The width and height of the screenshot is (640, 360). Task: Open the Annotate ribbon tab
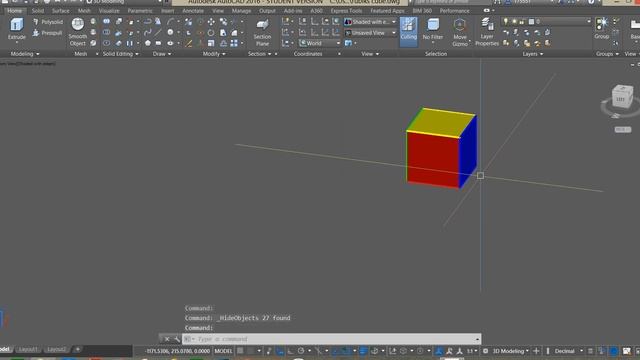[193, 11]
